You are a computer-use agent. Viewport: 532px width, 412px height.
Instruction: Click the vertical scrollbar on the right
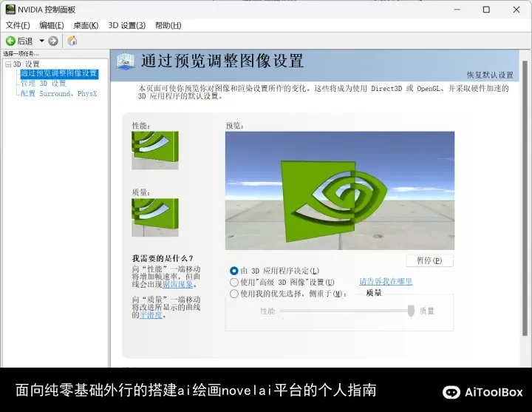[525, 199]
